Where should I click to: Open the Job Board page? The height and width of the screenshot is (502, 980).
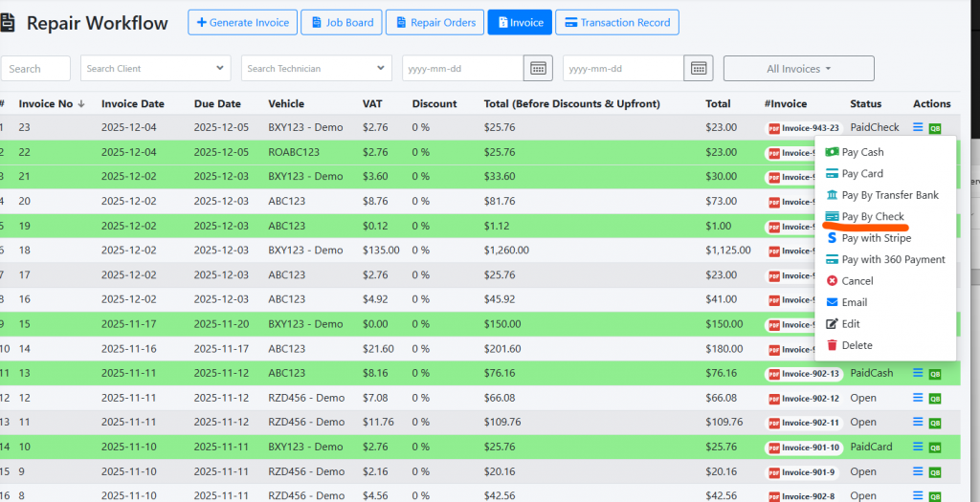tap(341, 23)
